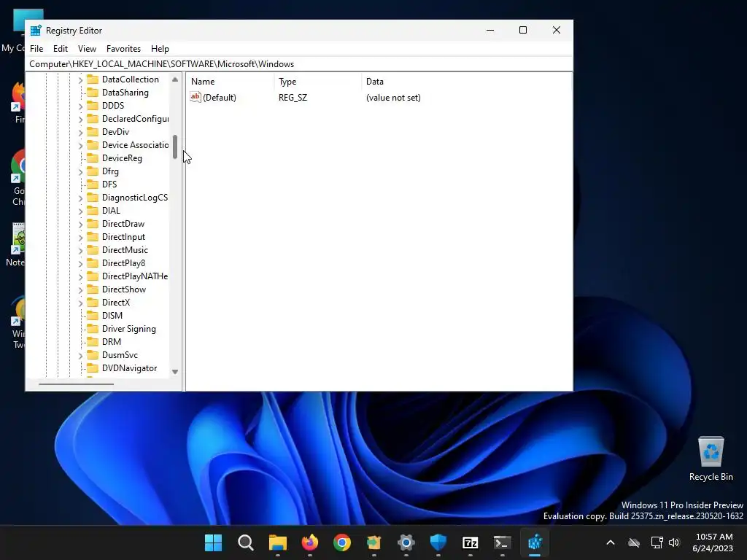Screen dimensions: 747x560
Task: Expand the DDDS key
Action: [x=80, y=106]
